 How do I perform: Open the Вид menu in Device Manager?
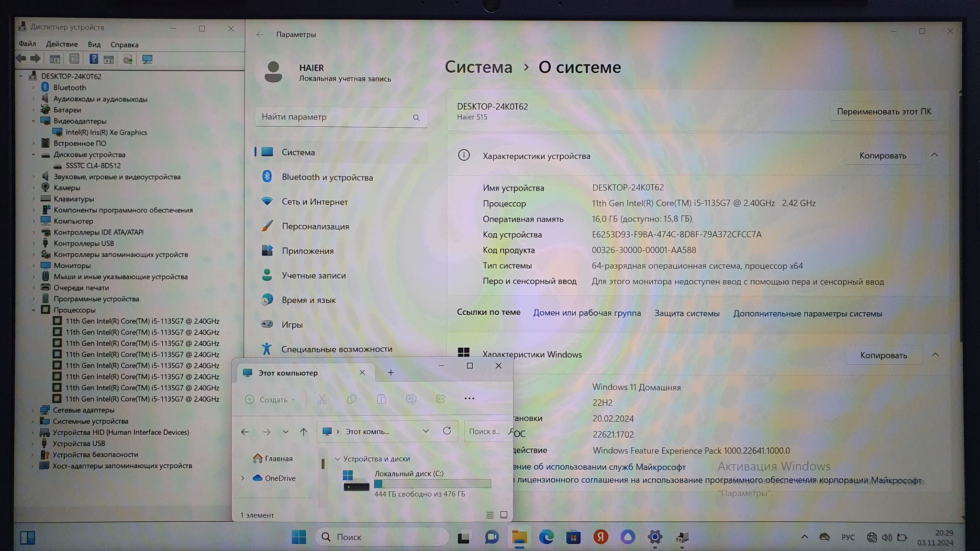(94, 44)
